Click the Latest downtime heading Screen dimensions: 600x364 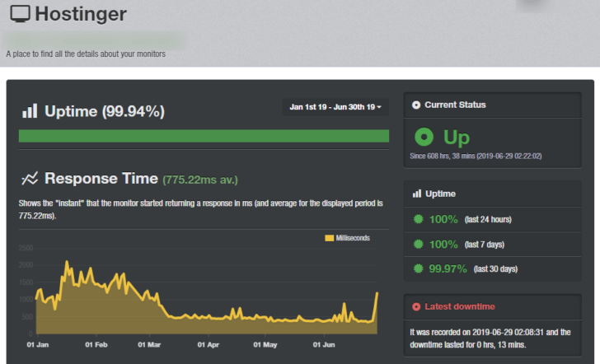coord(460,306)
